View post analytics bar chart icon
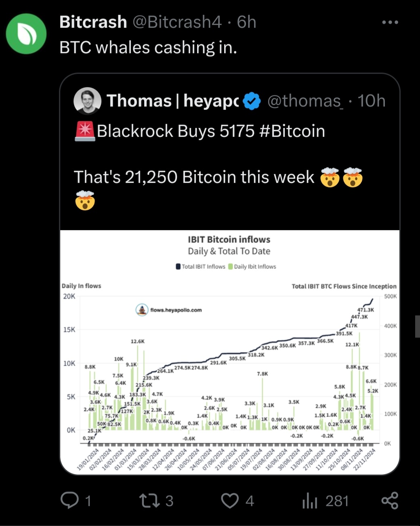Image resolution: width=420 pixels, height=526 pixels. tap(310, 501)
